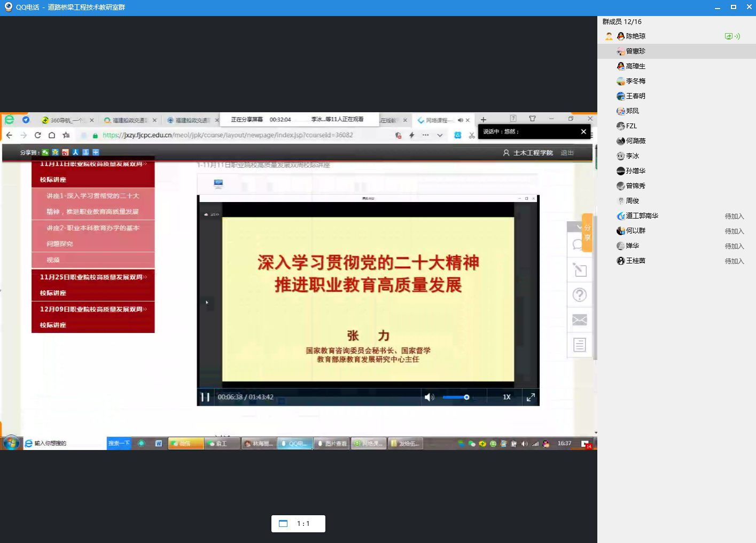Open the document list sidebar icon

[x=579, y=345]
